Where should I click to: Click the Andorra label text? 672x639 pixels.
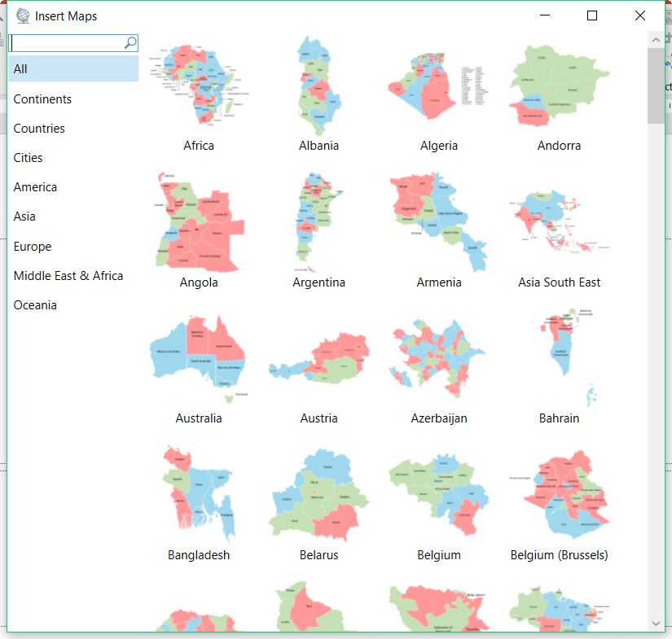click(x=560, y=146)
